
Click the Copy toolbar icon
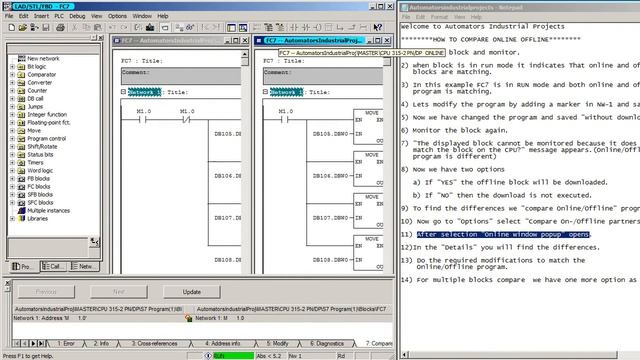coord(86,27)
